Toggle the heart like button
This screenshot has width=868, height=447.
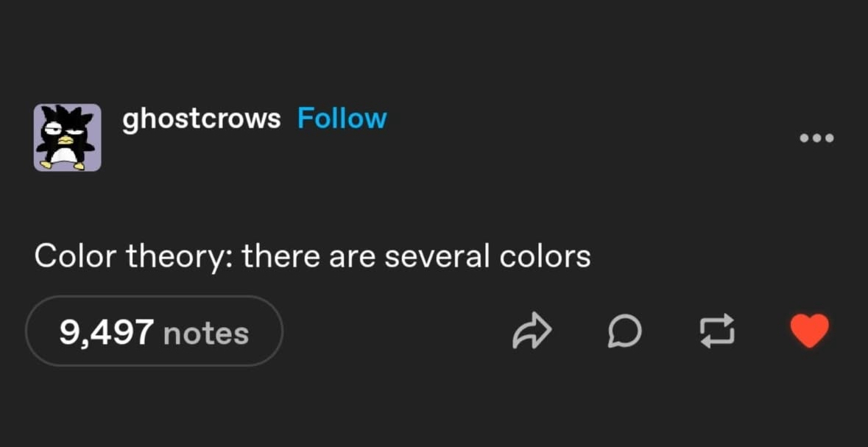809,331
